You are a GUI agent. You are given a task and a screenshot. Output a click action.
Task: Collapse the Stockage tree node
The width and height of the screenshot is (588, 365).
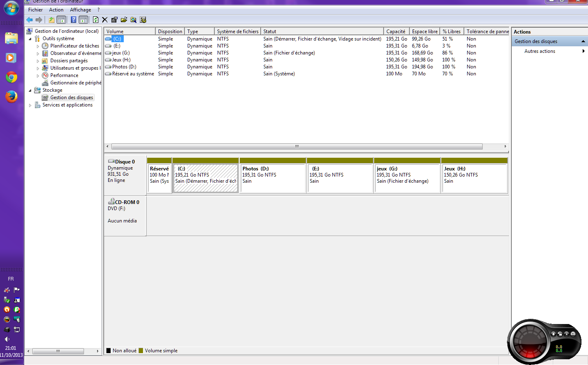coord(30,91)
